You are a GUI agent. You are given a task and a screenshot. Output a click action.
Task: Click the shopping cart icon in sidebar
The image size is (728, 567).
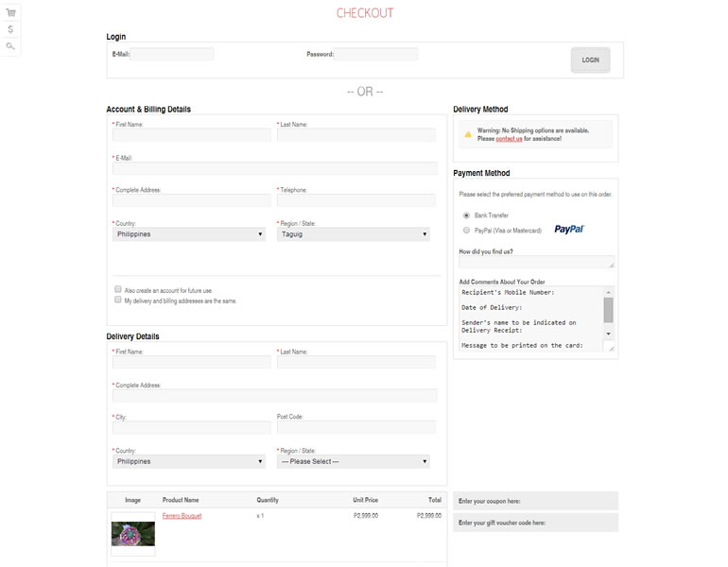pyautogui.click(x=10, y=13)
